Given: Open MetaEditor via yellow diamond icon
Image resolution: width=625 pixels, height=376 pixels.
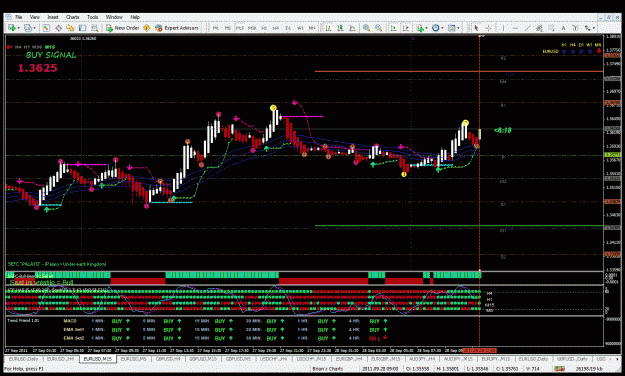Looking at the screenshot, I should 147,28.
